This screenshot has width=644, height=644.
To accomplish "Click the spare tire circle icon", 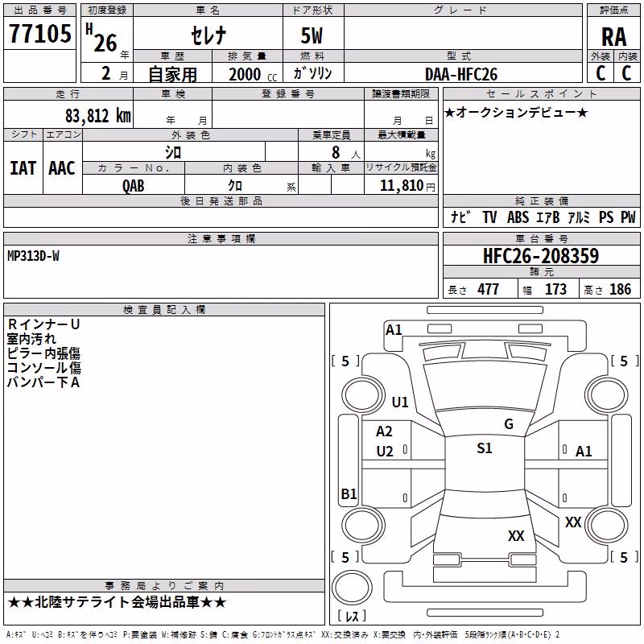I will coord(352,588).
